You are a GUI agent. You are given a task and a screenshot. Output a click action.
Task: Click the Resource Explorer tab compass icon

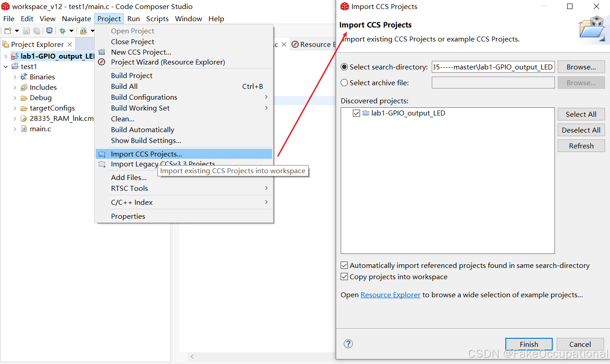295,44
